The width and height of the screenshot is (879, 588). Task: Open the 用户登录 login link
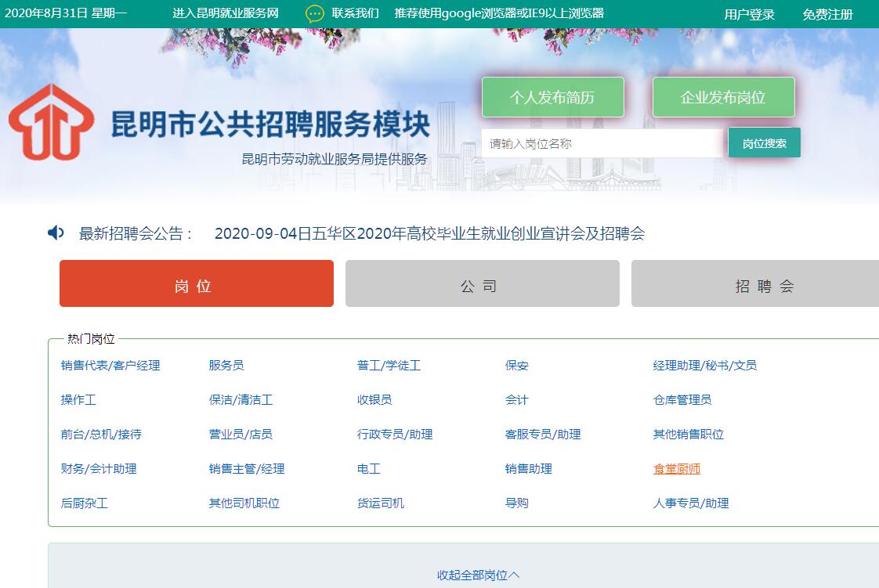(749, 14)
